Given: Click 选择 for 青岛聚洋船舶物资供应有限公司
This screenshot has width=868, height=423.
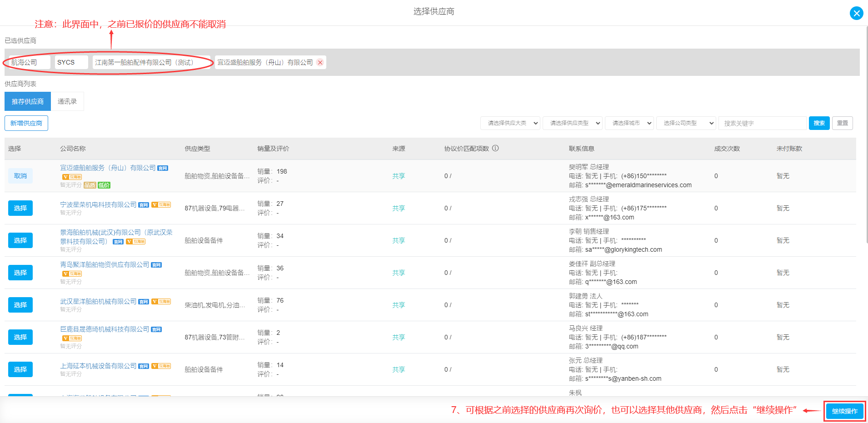Looking at the screenshot, I should [x=20, y=273].
